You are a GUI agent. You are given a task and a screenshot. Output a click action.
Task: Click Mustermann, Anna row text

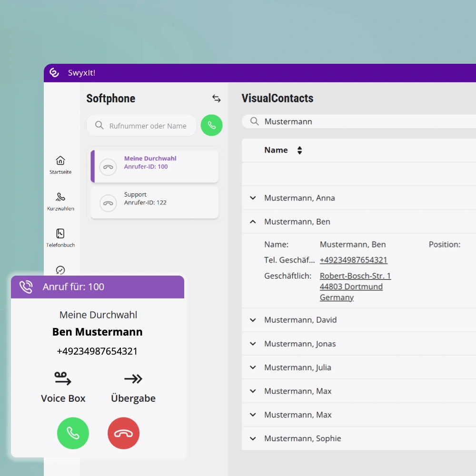pyautogui.click(x=299, y=198)
